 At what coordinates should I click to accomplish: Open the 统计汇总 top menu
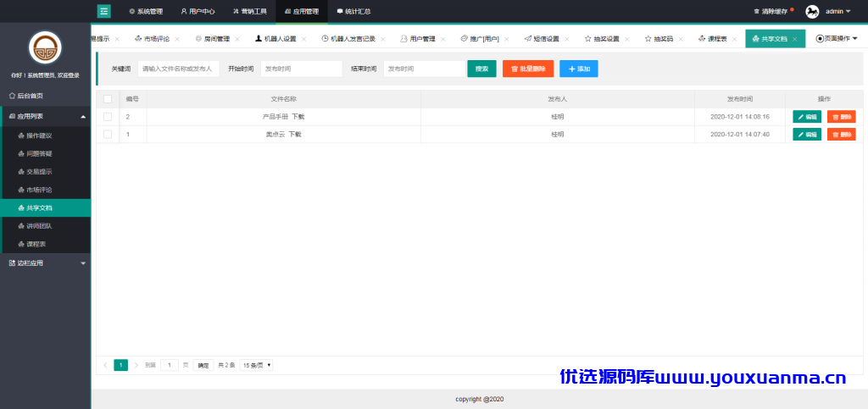pyautogui.click(x=353, y=11)
